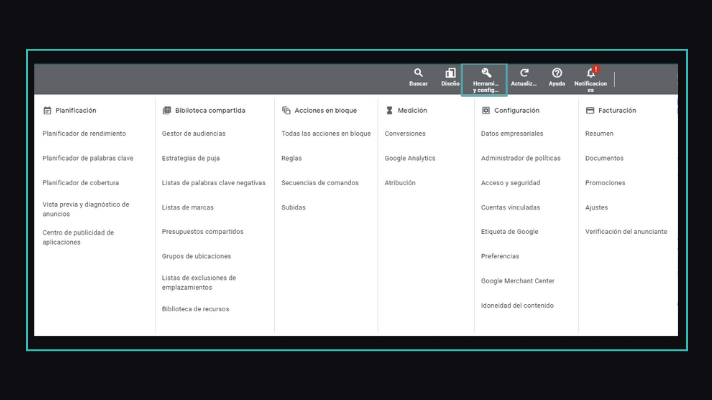Viewport: 712px width, 400px height.
Task: Click the Actualizar refresh icon
Action: click(x=524, y=73)
